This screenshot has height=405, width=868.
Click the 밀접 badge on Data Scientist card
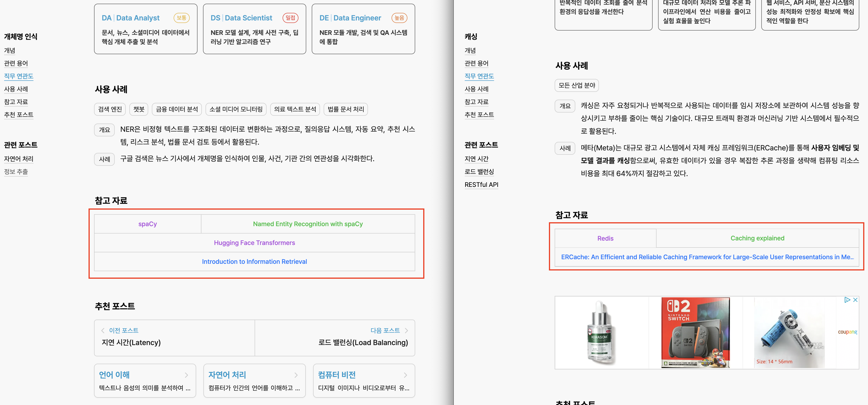[291, 17]
